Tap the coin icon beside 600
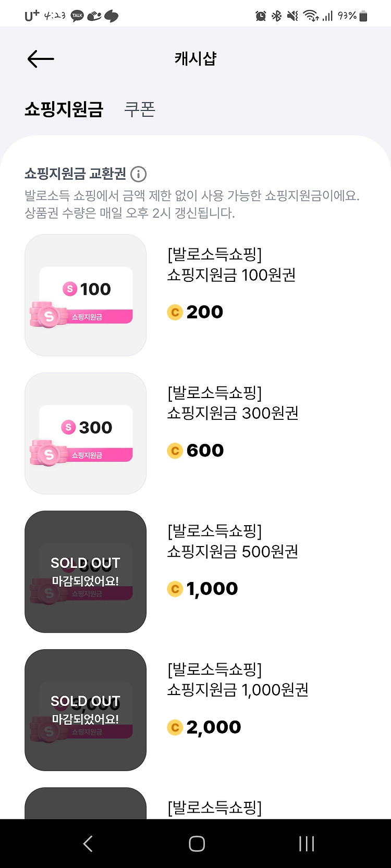Viewport: 391px width, 868px height. (x=175, y=451)
